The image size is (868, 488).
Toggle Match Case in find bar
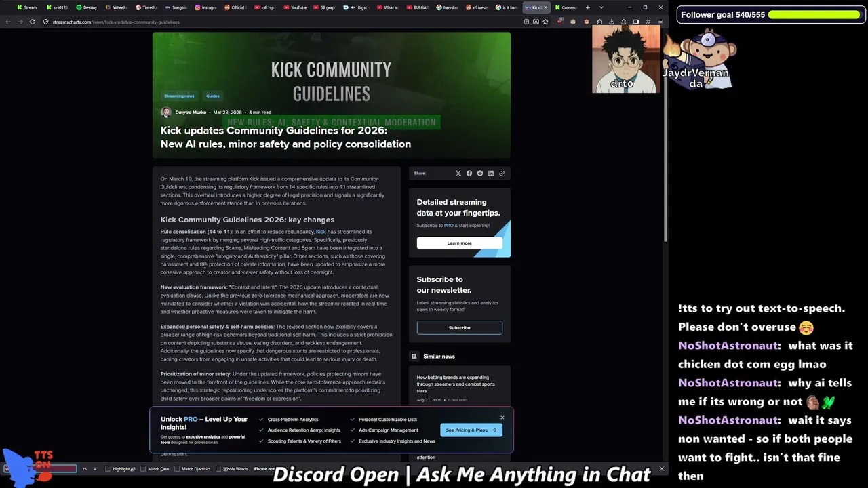(x=155, y=469)
